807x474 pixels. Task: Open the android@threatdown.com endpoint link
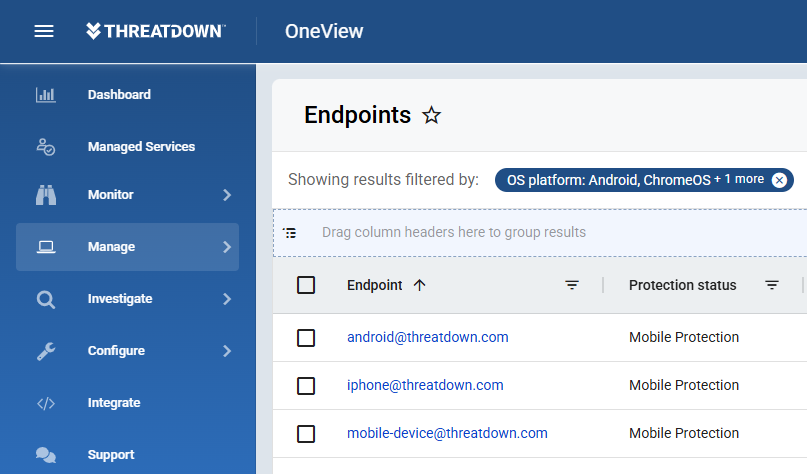[x=428, y=337]
